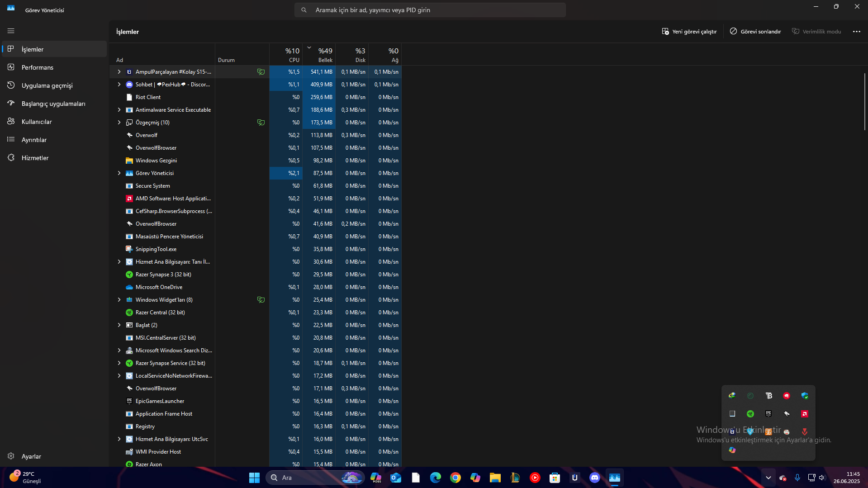Viewport: 868px width, 488px height.
Task: Open League of Legends taskbar icon
Action: pos(515,478)
